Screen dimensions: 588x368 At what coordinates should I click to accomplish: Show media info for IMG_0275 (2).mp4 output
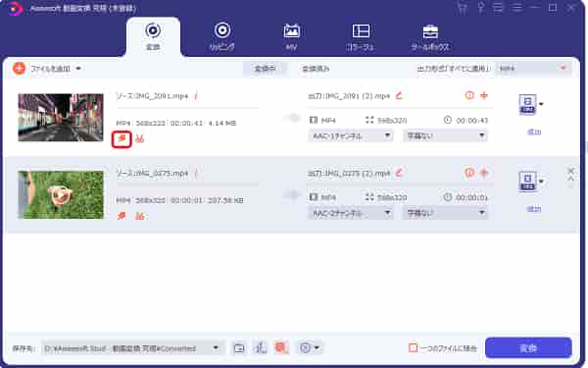click(469, 173)
